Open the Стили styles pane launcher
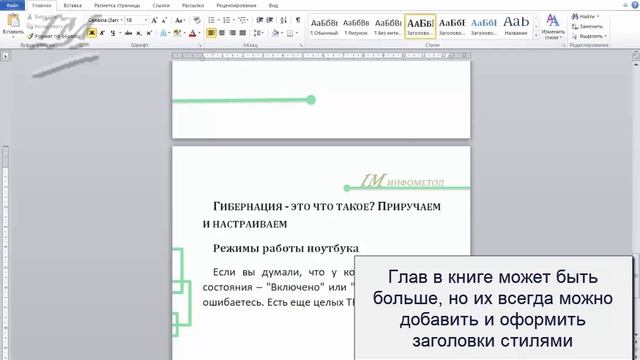640x360 pixels. [563, 45]
